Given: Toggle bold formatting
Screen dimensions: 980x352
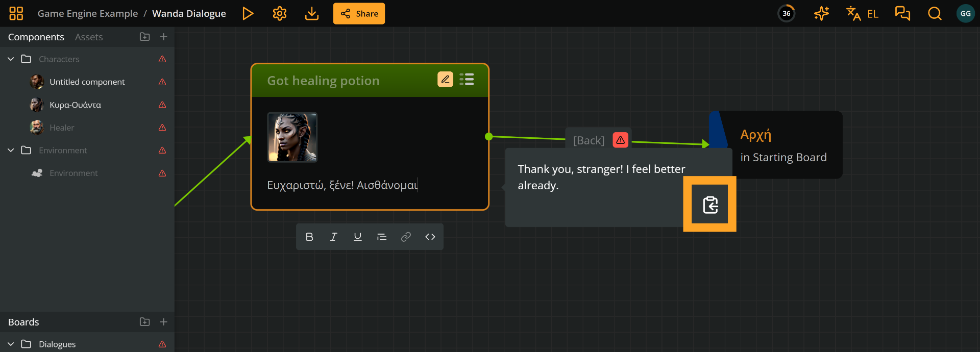Looking at the screenshot, I should (309, 237).
